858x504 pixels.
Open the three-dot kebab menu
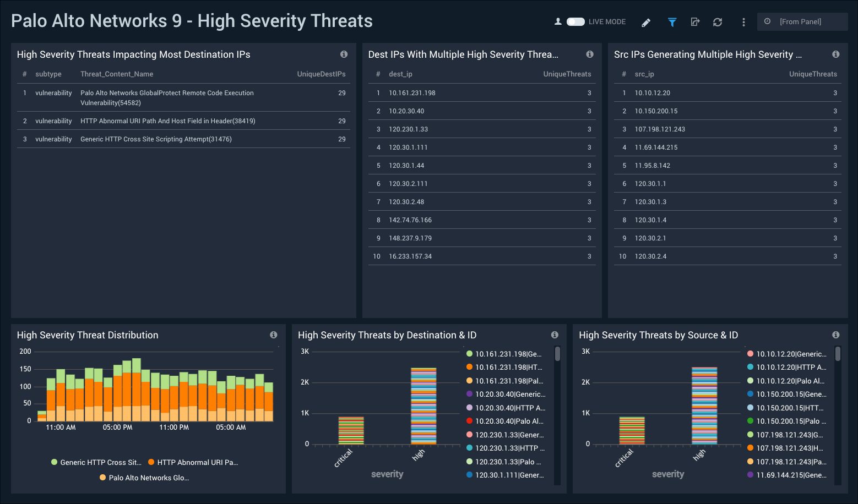743,22
